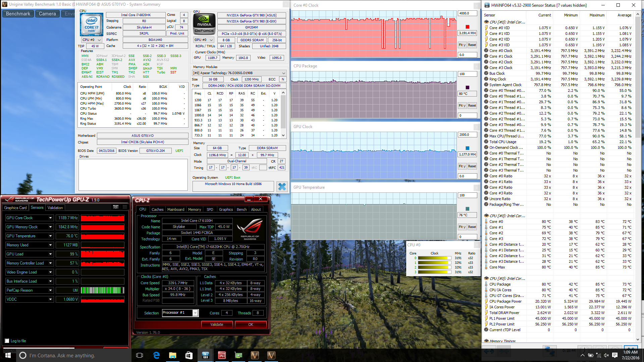Launch Microsoft Edge from the taskbar

156,355
